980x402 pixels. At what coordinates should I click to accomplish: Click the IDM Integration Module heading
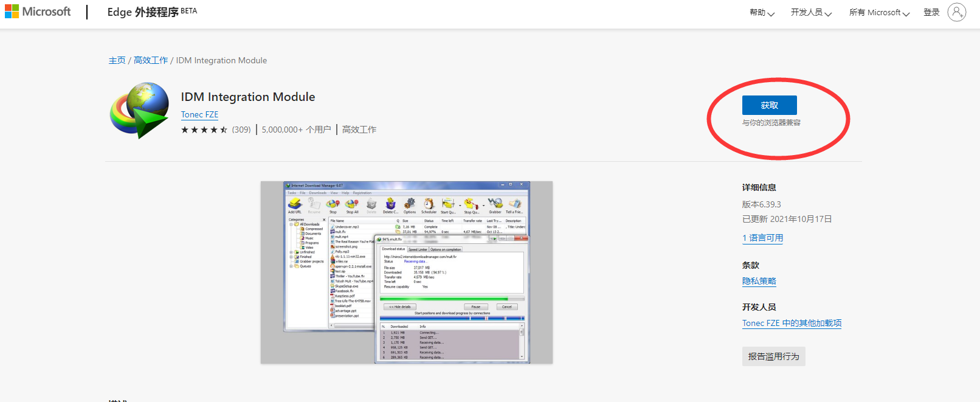(x=248, y=97)
